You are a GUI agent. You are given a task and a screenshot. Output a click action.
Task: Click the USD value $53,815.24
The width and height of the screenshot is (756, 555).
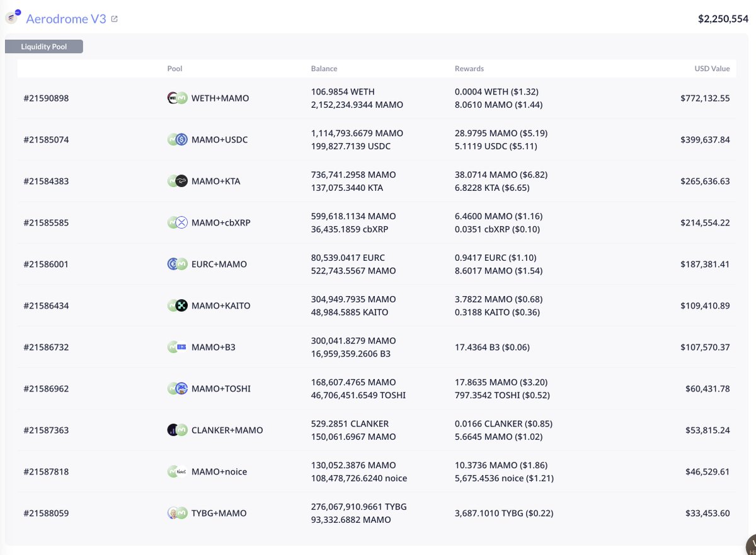coord(707,430)
